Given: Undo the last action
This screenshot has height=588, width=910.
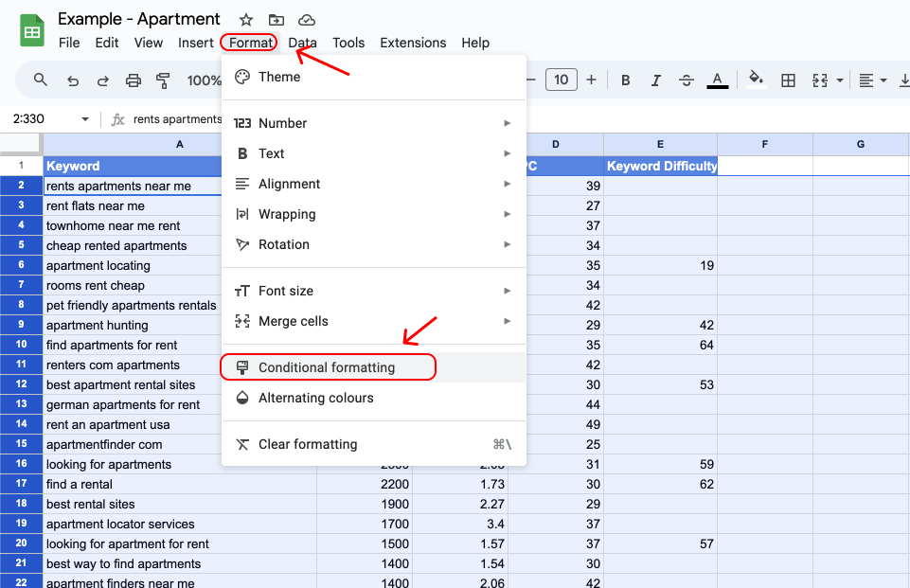Looking at the screenshot, I should 73,80.
